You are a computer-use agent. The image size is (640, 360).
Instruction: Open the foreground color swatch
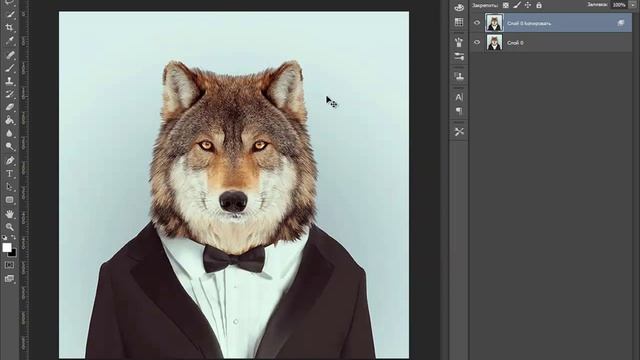(7, 247)
